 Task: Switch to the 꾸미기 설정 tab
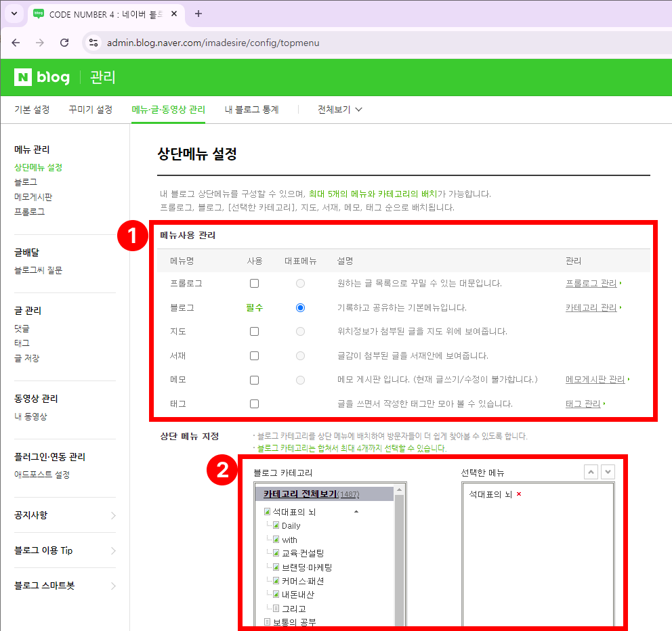[x=90, y=109]
